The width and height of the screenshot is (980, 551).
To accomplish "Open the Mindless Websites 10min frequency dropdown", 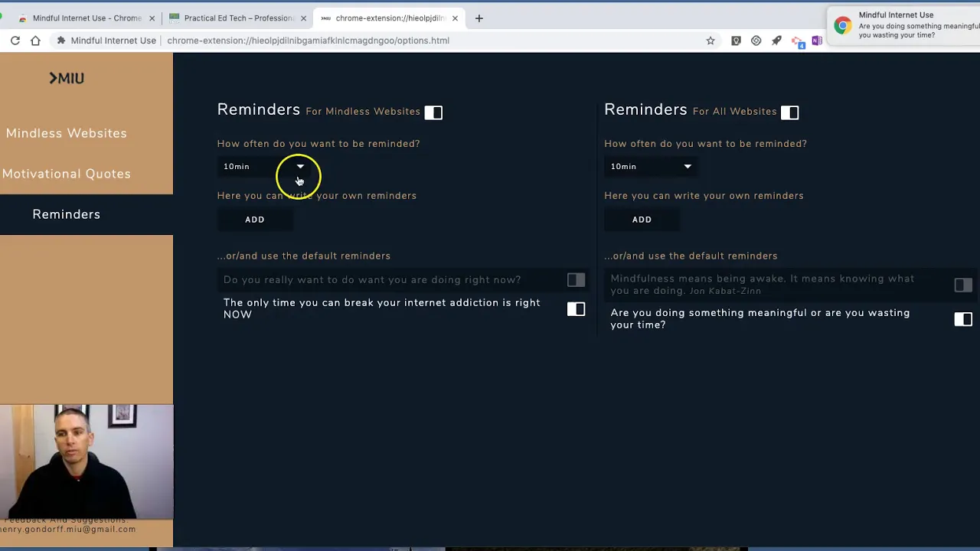I will pyautogui.click(x=264, y=166).
